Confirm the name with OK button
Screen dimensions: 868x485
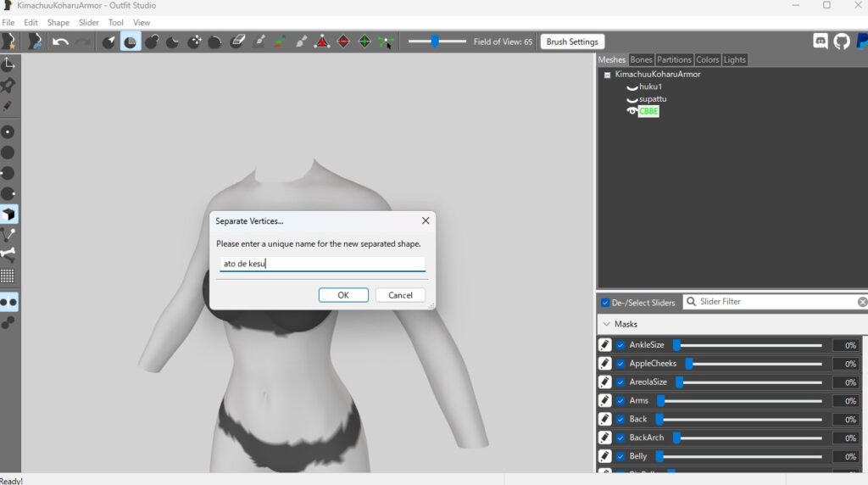[343, 295]
